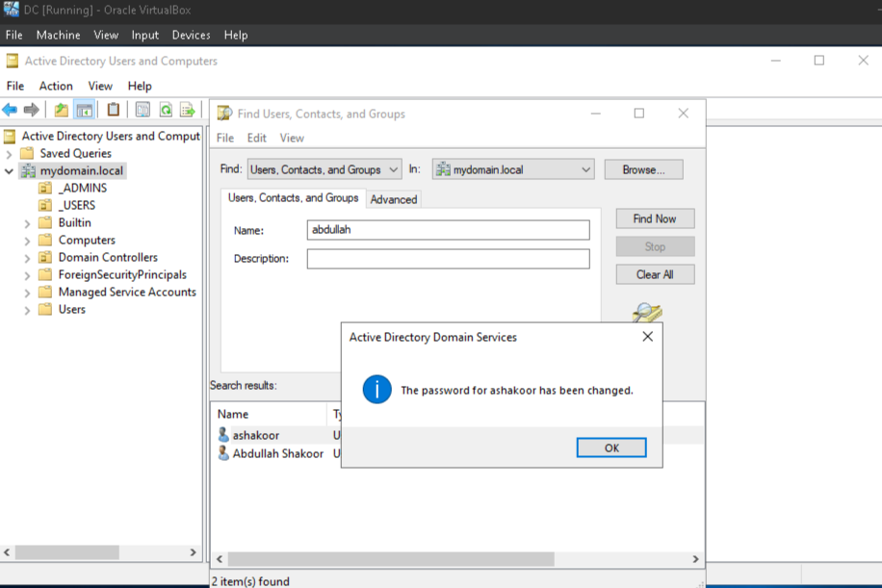Viewport: 882px width, 588px height.
Task: Click the magnifying glass search animation icon
Action: point(647,312)
